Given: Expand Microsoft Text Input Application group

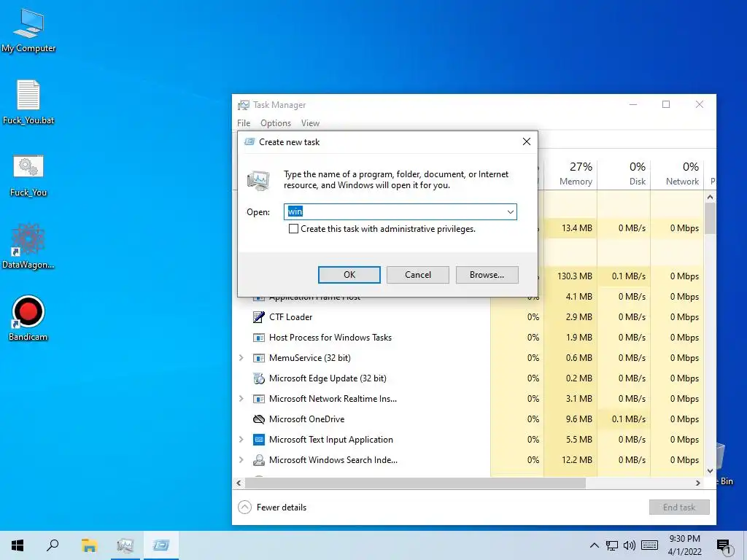Looking at the screenshot, I should click(x=241, y=440).
